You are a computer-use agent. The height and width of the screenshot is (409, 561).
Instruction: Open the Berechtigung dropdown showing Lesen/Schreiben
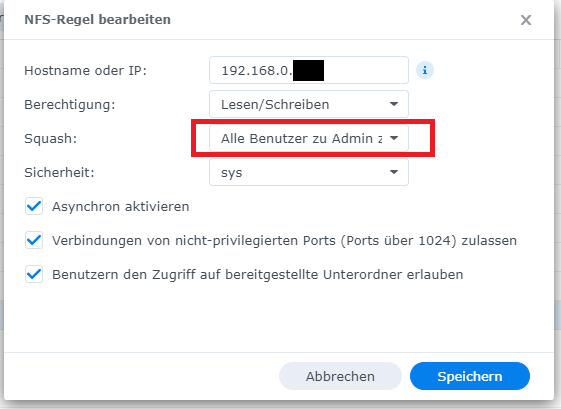(x=309, y=104)
